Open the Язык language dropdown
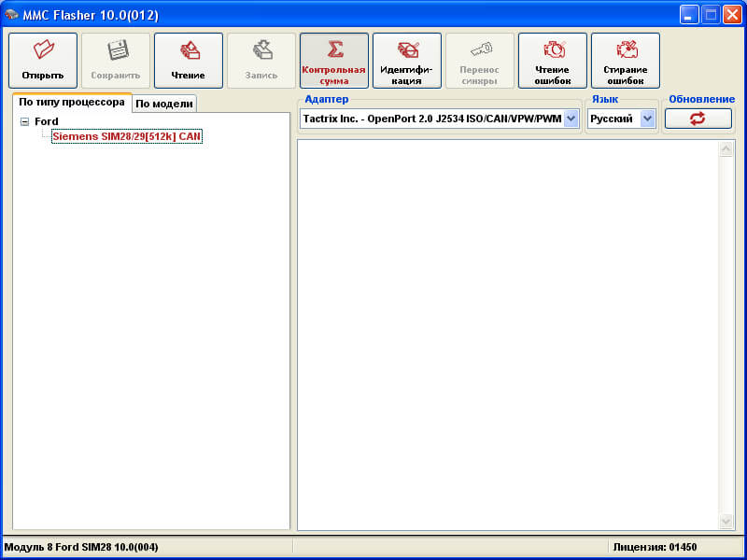 pos(647,119)
